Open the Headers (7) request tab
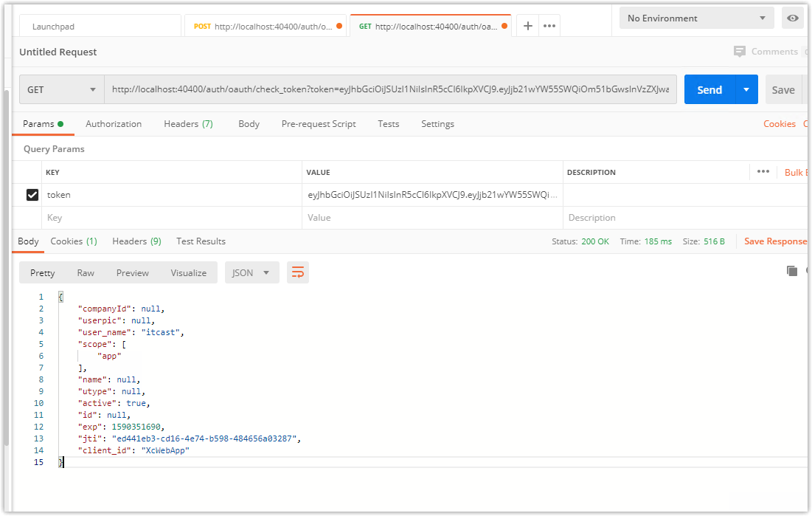The image size is (812, 516). [188, 124]
